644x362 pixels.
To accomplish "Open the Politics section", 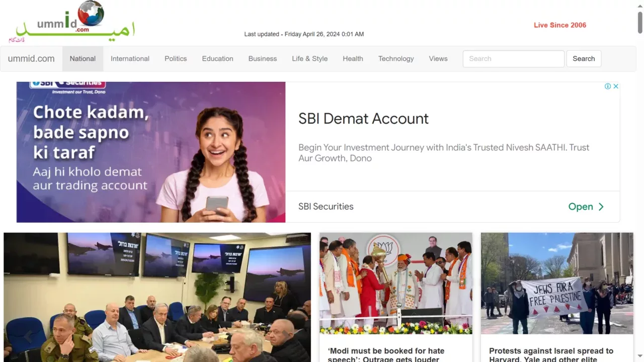I will pyautogui.click(x=176, y=59).
